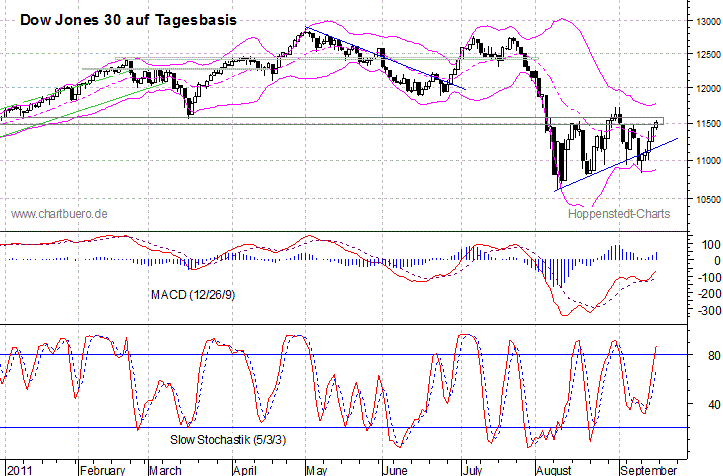Viewport: 723px width, 476px height.
Task: Click the May month label
Action: pos(317,470)
